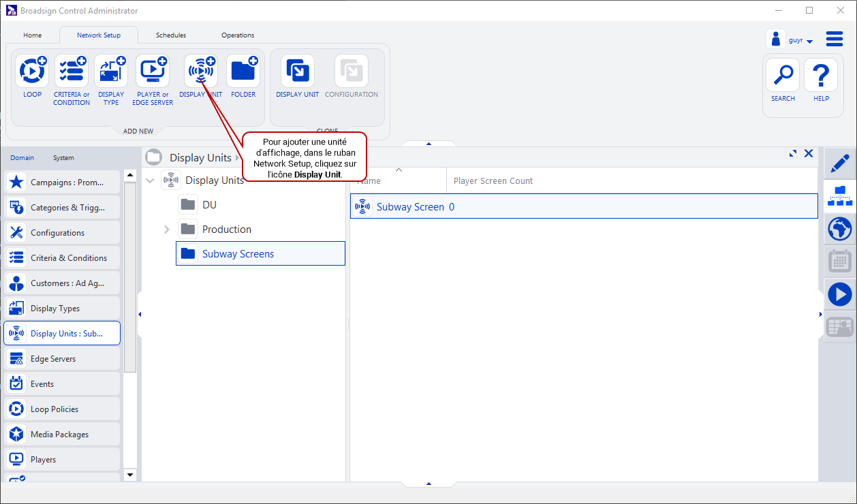Open the Search tool

[x=783, y=75]
